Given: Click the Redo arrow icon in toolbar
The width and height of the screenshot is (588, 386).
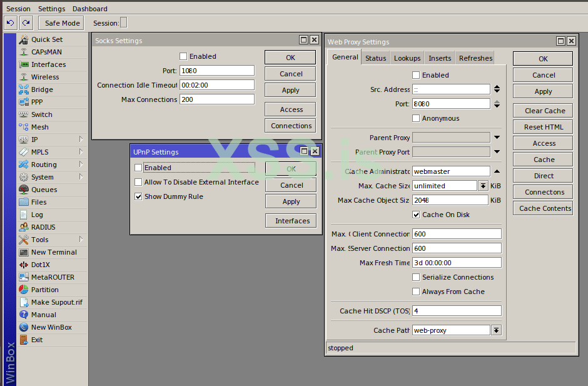Looking at the screenshot, I should pos(26,23).
